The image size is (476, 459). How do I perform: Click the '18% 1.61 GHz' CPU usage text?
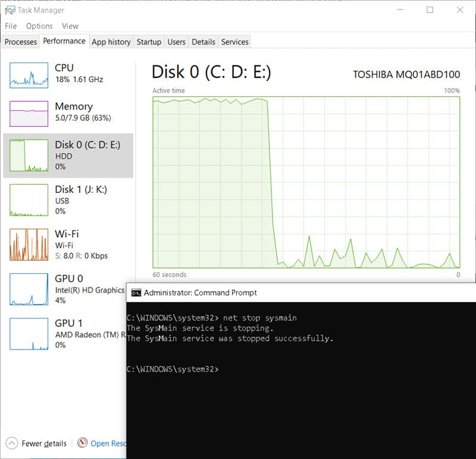coord(79,79)
